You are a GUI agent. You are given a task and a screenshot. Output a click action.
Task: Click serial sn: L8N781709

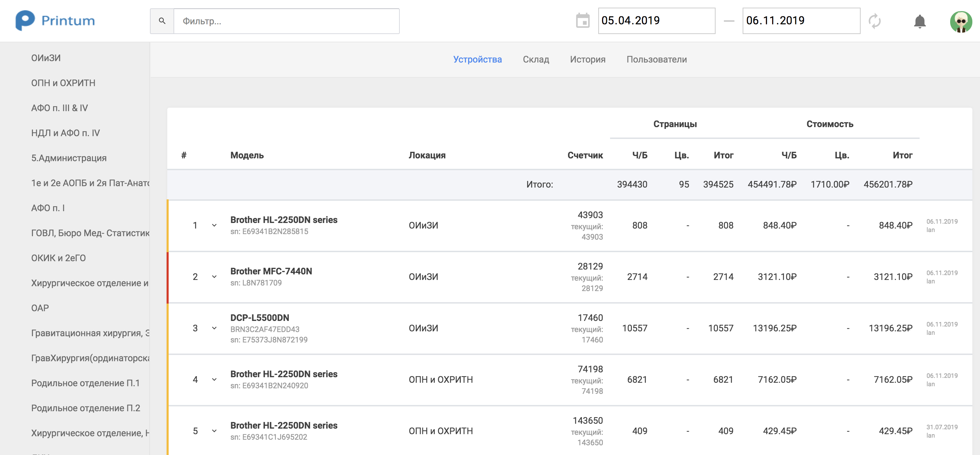[x=256, y=283]
